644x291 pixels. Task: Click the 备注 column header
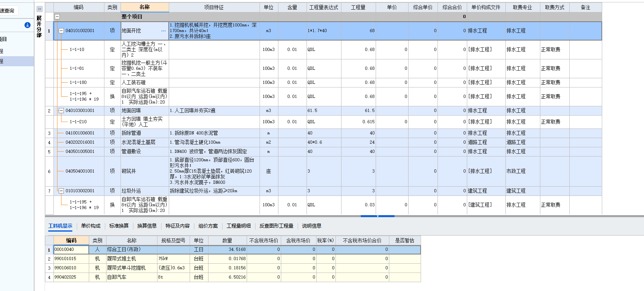pos(586,7)
